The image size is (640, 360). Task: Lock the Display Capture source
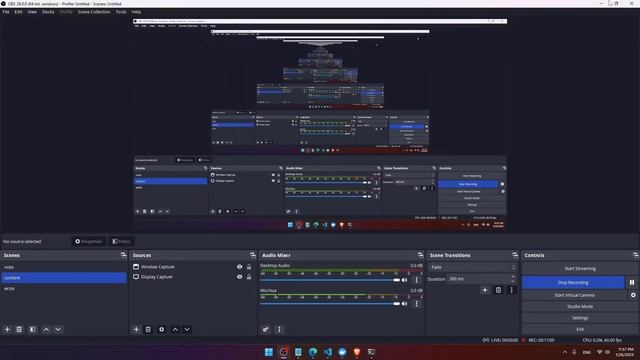click(249, 277)
